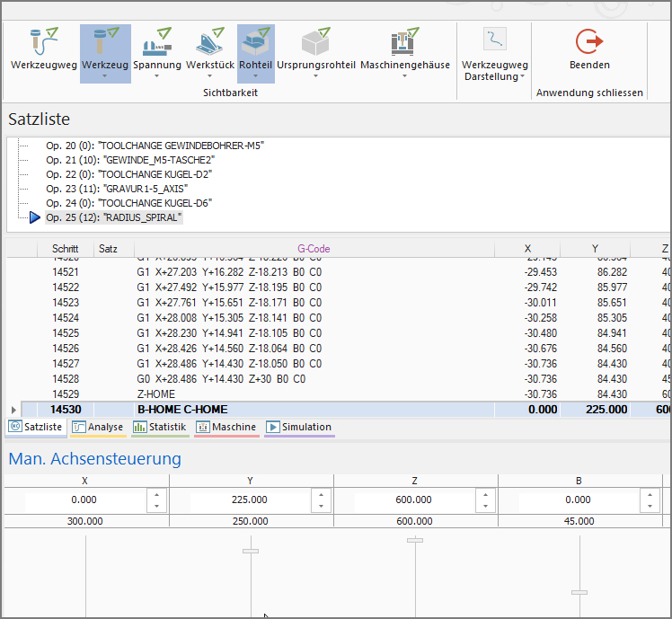Click row indicator arrow for step 14530

point(13,410)
